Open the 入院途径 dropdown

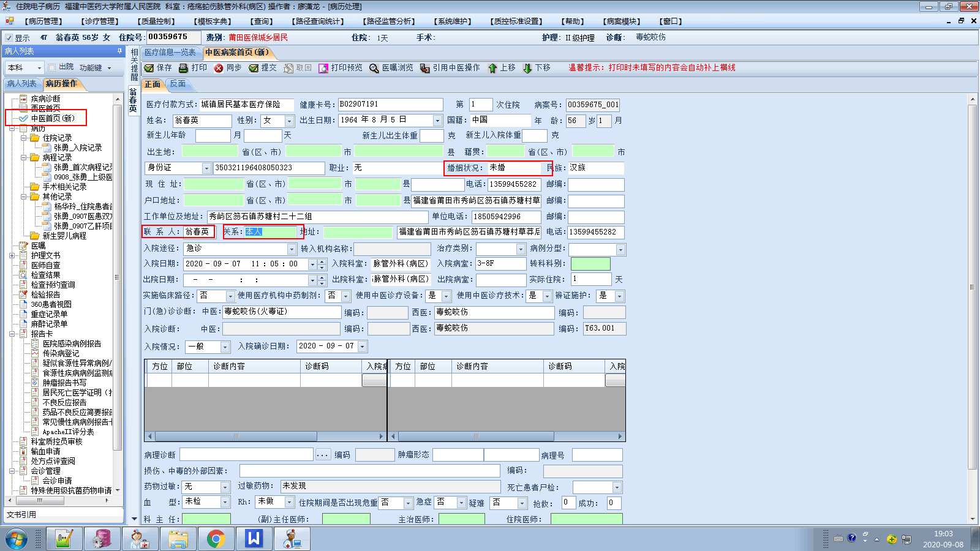pos(292,249)
